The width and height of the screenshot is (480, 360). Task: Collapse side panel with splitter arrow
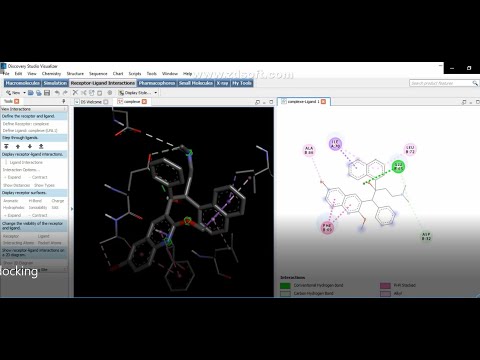click(71, 209)
